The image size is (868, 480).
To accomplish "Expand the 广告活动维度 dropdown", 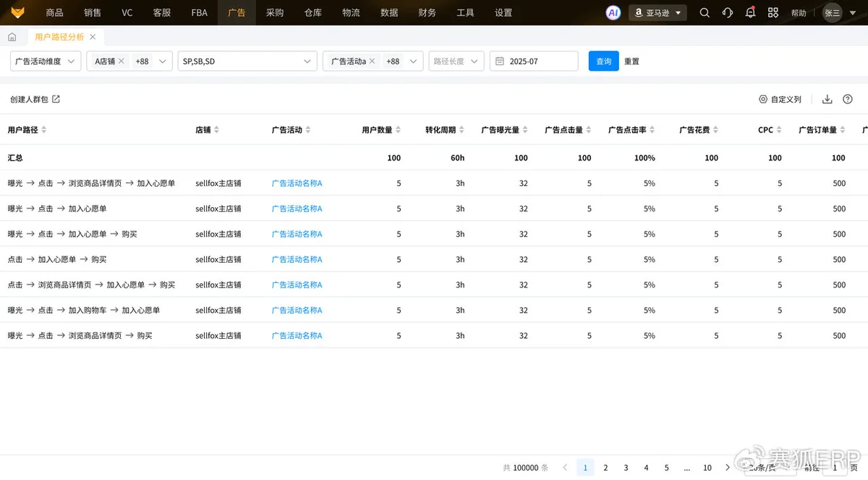I will [x=45, y=62].
